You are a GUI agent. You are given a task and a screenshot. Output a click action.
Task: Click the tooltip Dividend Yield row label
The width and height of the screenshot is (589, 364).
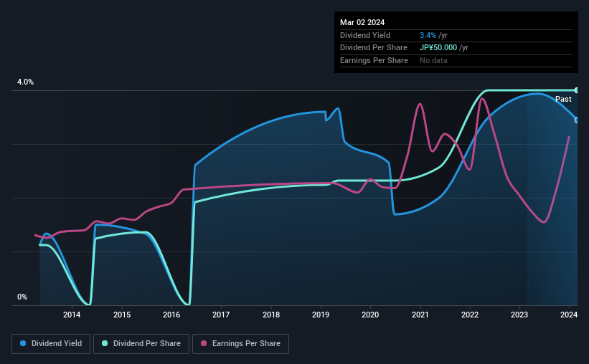365,35
